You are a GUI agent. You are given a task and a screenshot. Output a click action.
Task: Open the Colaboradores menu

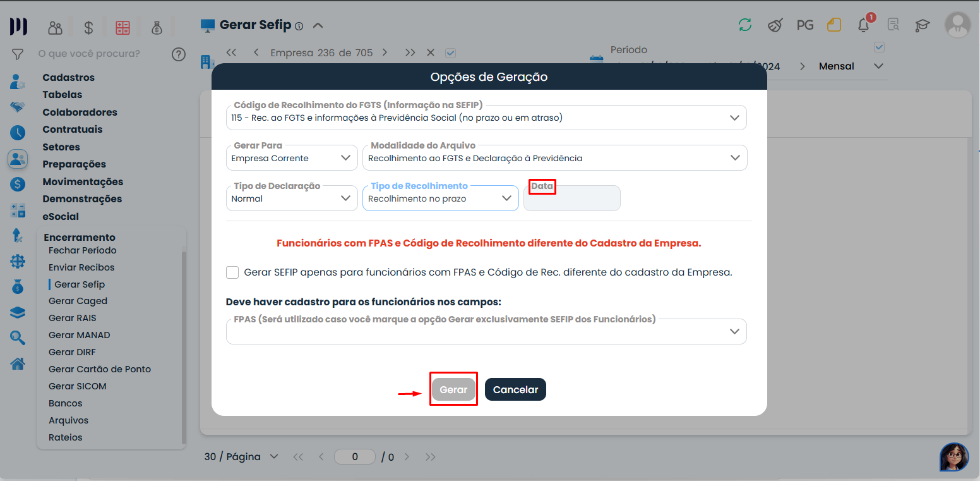click(x=80, y=112)
